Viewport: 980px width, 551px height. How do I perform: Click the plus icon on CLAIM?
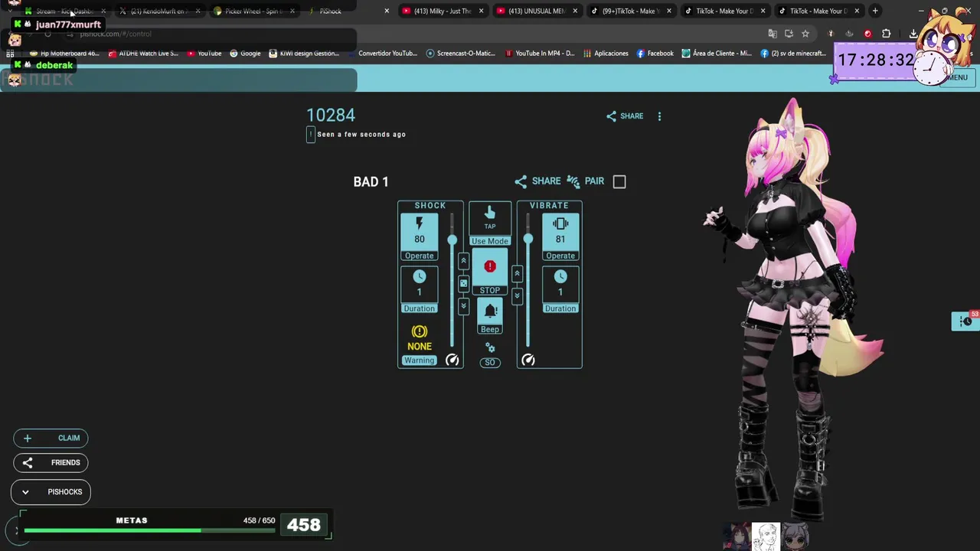[28, 438]
